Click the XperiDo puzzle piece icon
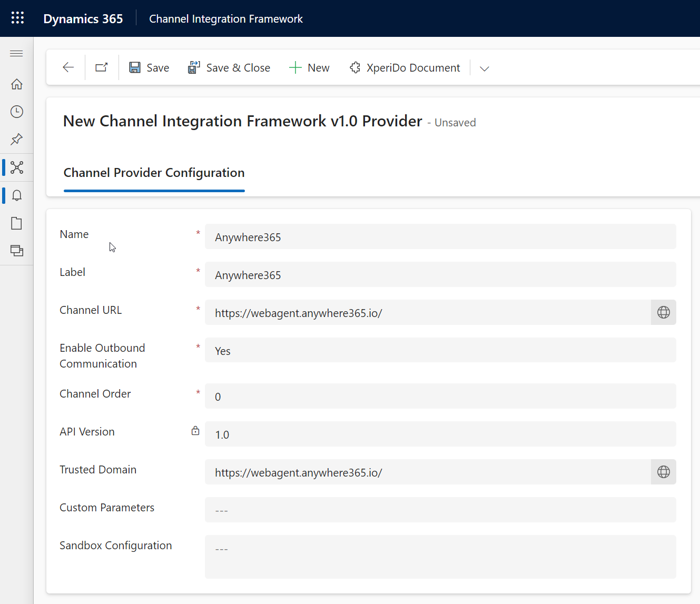 tap(355, 67)
